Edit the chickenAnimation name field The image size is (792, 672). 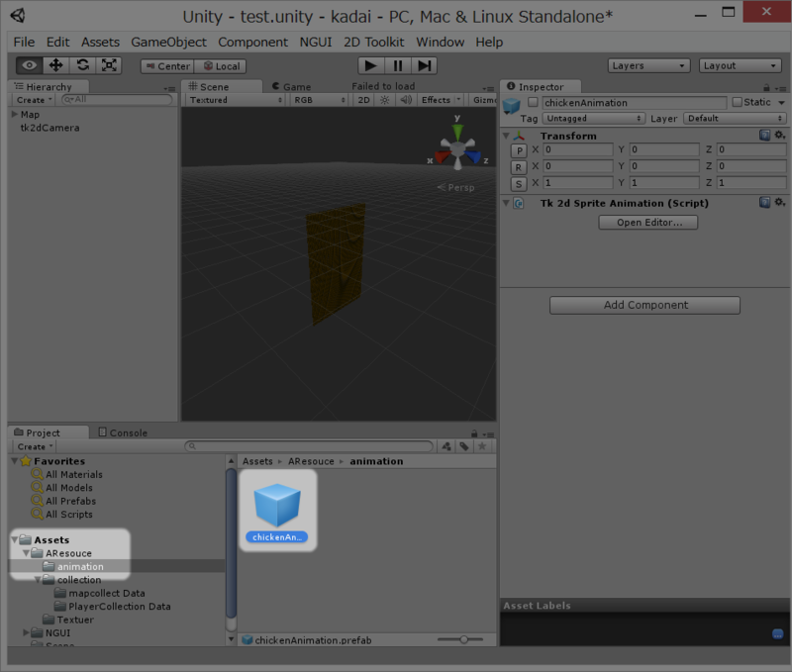635,103
